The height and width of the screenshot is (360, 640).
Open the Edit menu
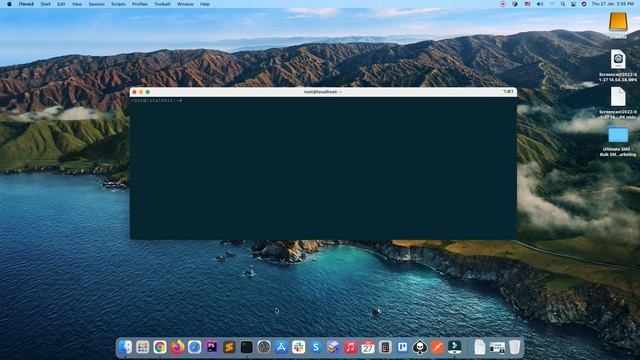pyautogui.click(x=61, y=4)
